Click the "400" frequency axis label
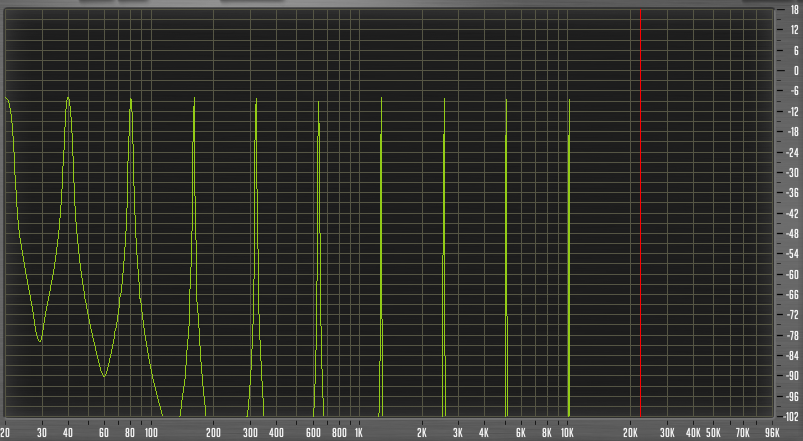 (x=277, y=433)
